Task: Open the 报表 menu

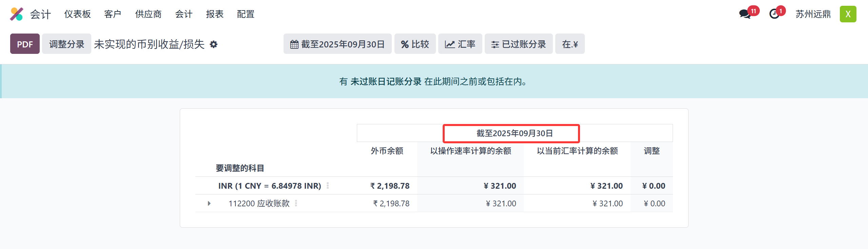Action: pos(215,14)
